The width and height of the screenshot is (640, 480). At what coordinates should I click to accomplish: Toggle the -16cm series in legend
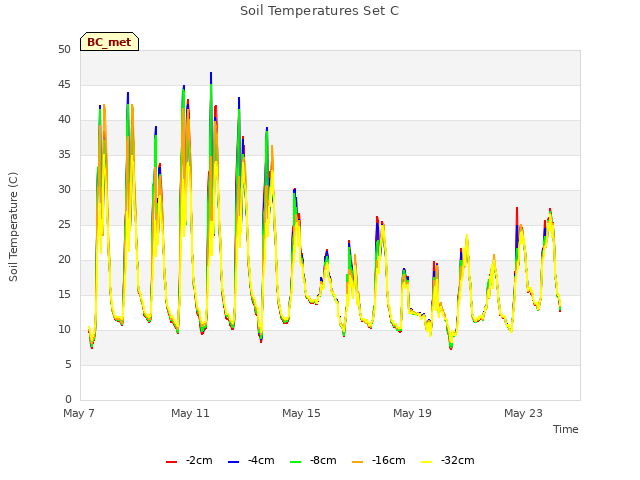click(378, 460)
